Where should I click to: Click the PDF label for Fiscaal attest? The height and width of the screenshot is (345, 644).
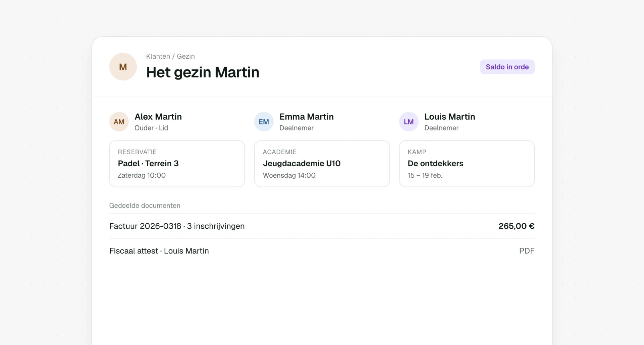(x=527, y=251)
